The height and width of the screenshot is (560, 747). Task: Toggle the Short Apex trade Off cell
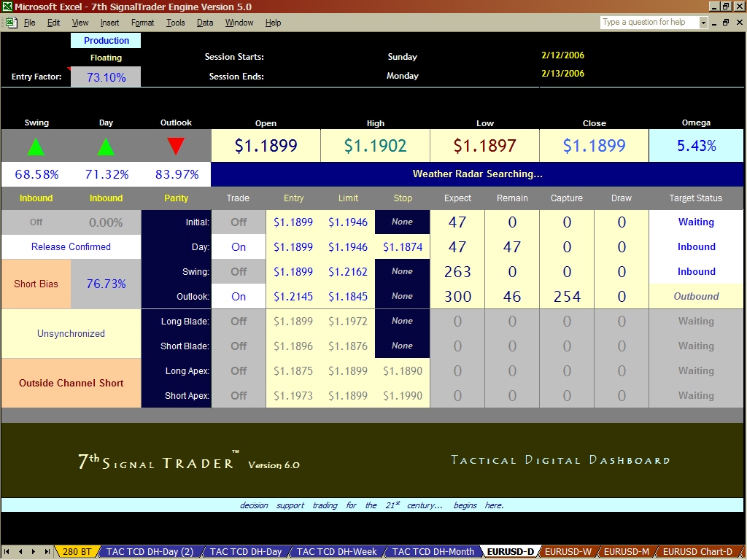point(239,395)
